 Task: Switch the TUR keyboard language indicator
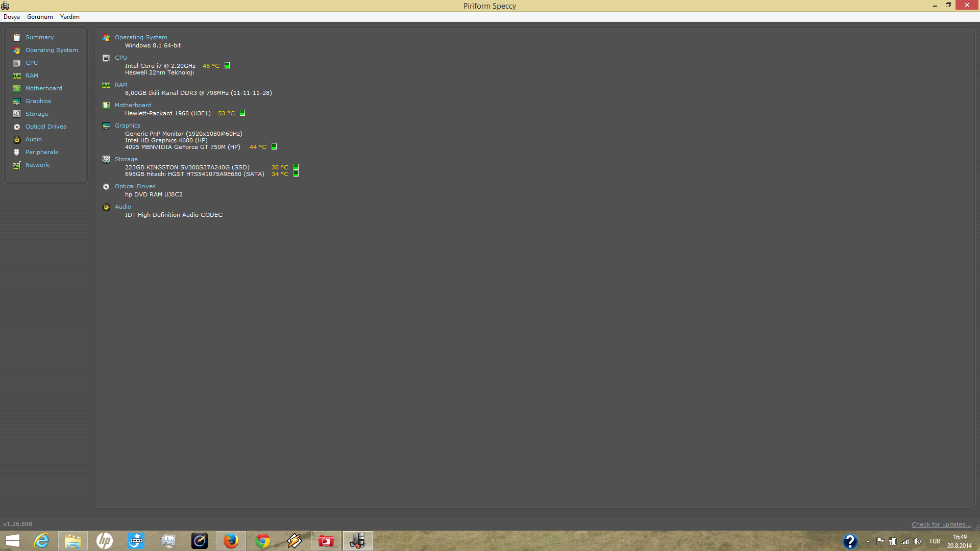pos(935,541)
